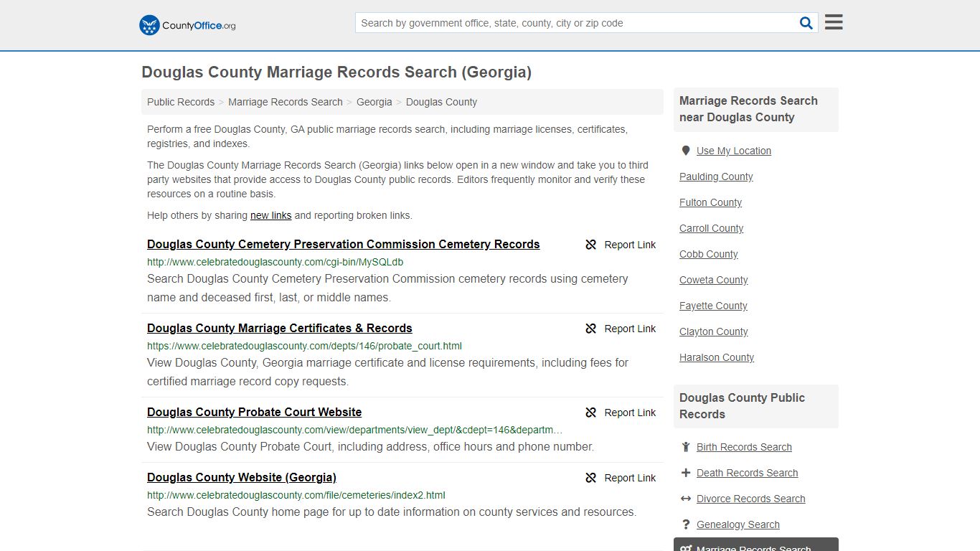Open Cobb County link
This screenshot has height=551, width=980.
tap(708, 254)
